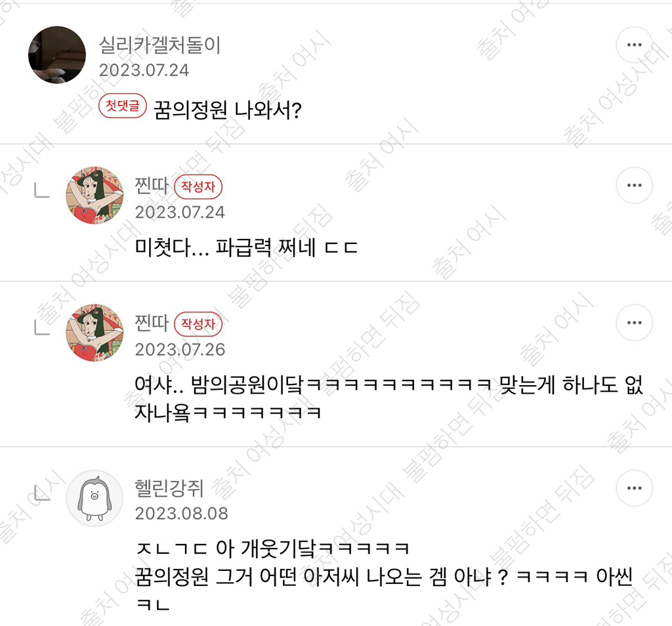The image size is (672, 626).
Task: Open username 찐따 on the 2023.07.26 reply
Action: click(152, 323)
